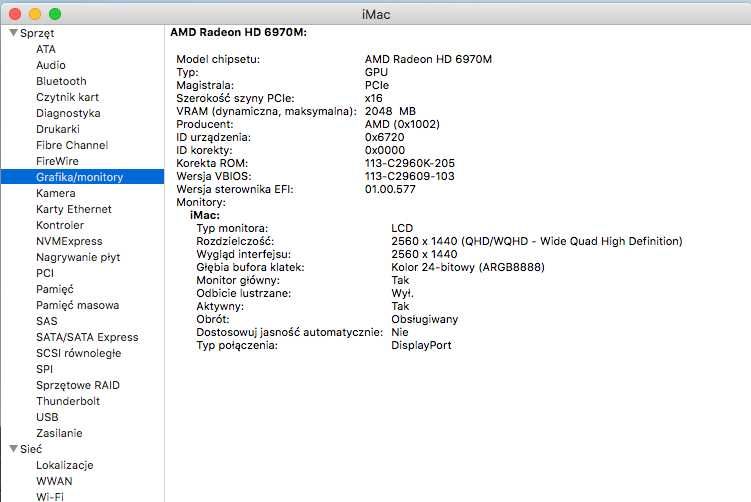Click the Obrót value Obsługiwany

pyautogui.click(x=425, y=319)
